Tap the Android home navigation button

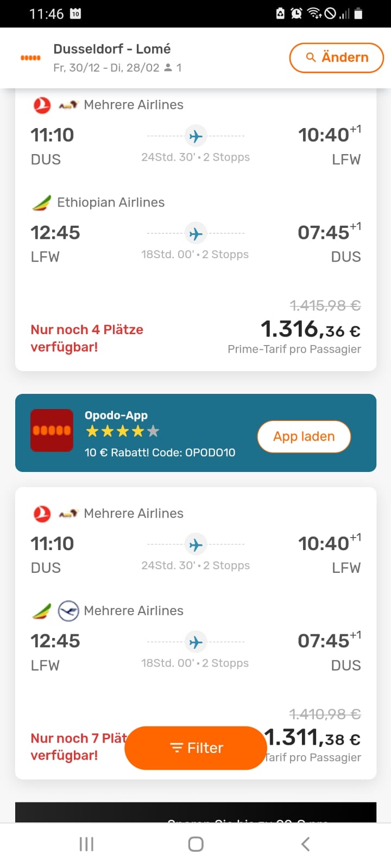(x=195, y=844)
